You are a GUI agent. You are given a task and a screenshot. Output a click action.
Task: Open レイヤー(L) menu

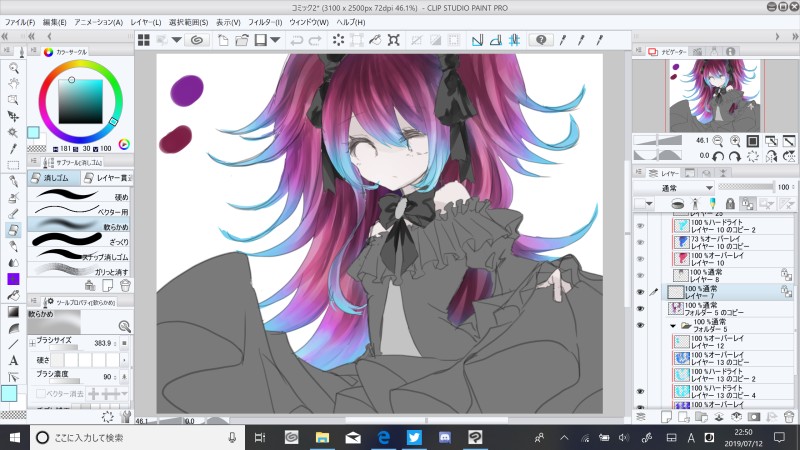(x=145, y=22)
